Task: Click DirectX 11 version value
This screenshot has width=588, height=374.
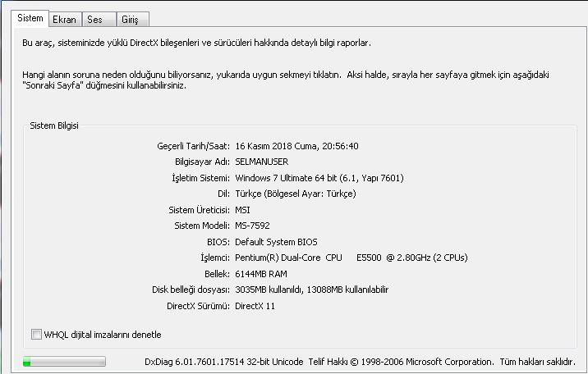Action: pyautogui.click(x=255, y=306)
